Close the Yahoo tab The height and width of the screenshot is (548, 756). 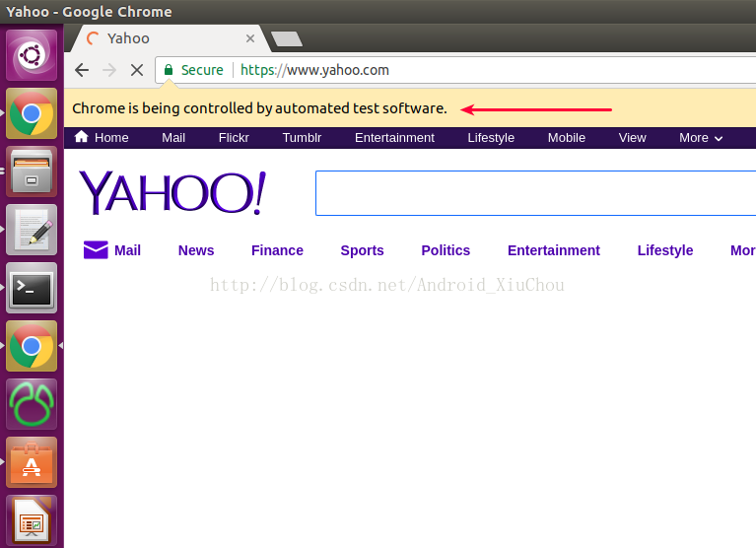250,38
